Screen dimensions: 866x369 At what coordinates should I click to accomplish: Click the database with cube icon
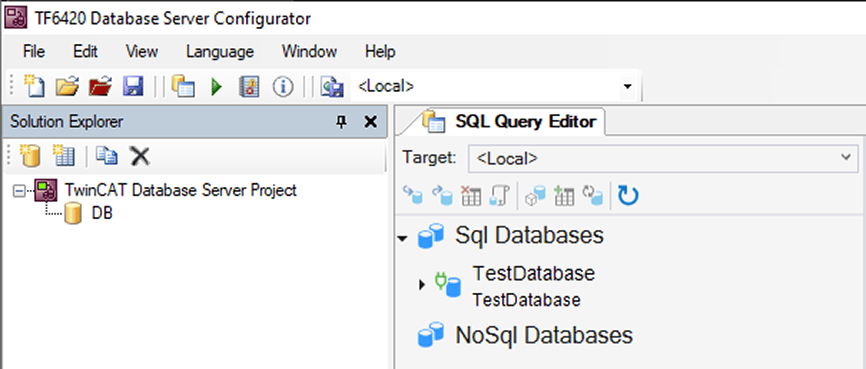[x=535, y=196]
